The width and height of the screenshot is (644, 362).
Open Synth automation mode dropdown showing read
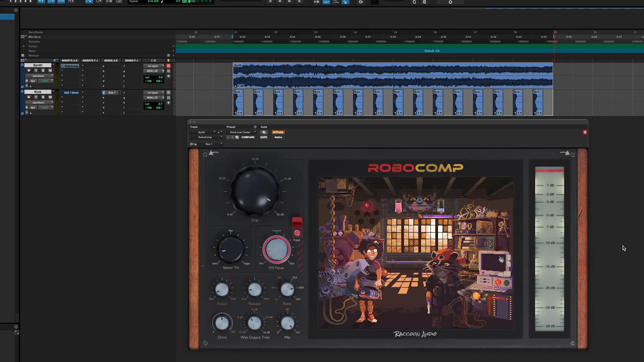click(46, 81)
